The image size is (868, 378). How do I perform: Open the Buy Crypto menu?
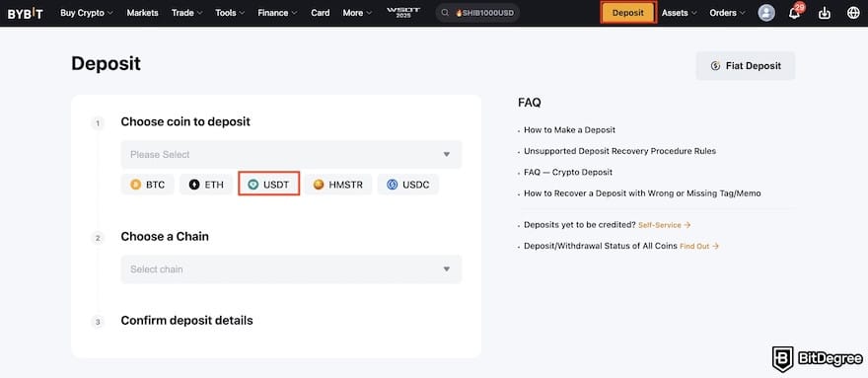[87, 13]
